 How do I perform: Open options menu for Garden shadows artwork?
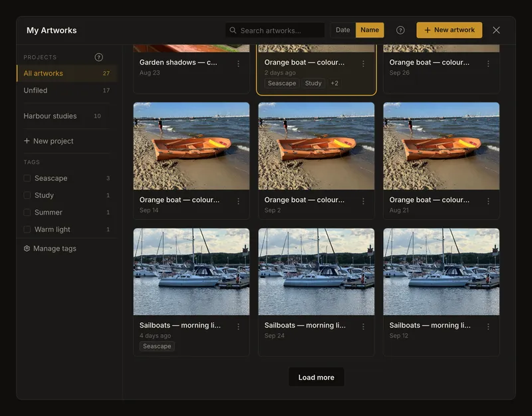point(239,63)
